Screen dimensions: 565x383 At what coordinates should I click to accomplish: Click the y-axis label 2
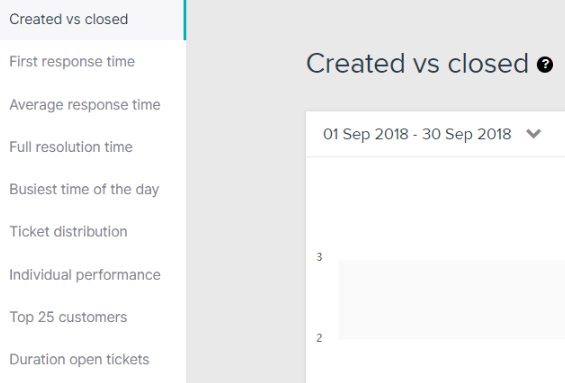click(x=319, y=338)
